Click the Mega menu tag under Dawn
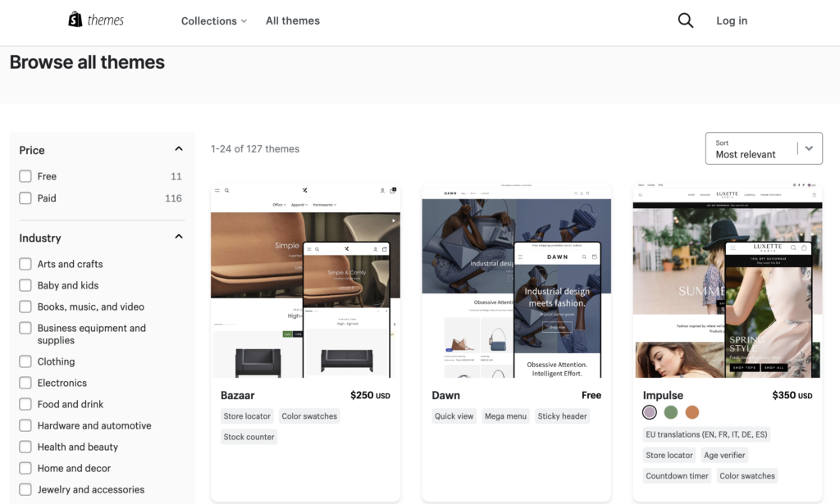Image resolution: width=840 pixels, height=504 pixels. [505, 415]
